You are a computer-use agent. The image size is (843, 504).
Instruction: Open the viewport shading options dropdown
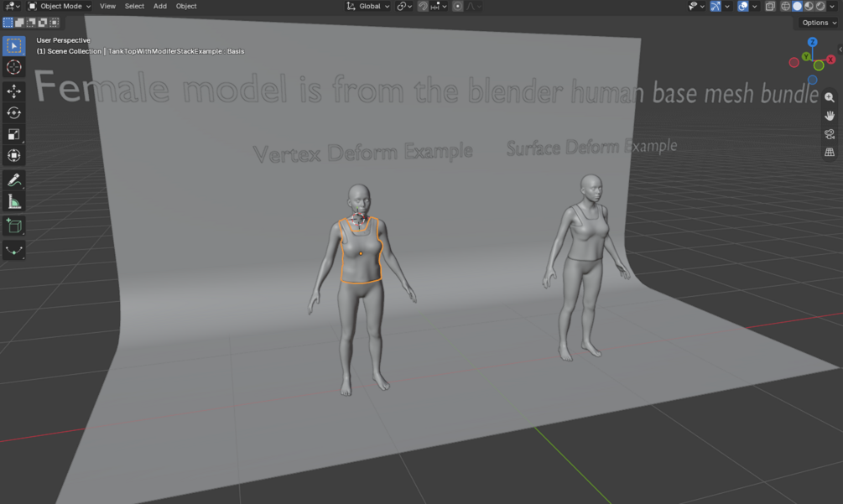(x=832, y=6)
